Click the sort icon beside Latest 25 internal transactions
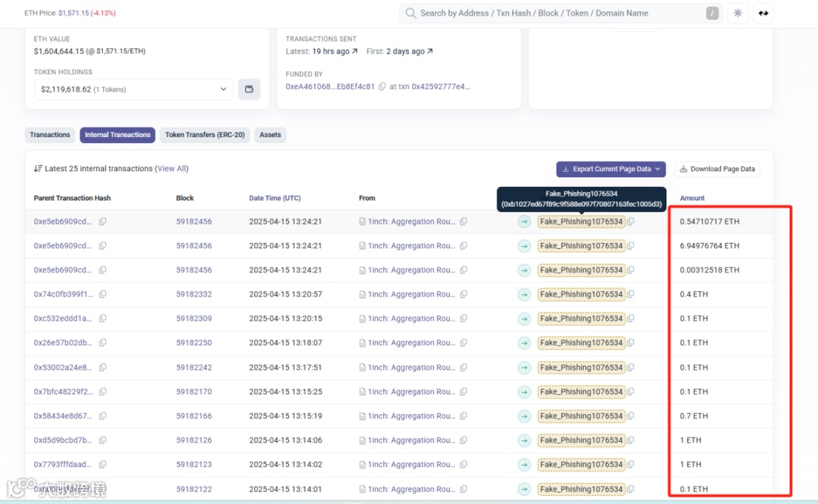This screenshot has height=504, width=818. click(38, 168)
